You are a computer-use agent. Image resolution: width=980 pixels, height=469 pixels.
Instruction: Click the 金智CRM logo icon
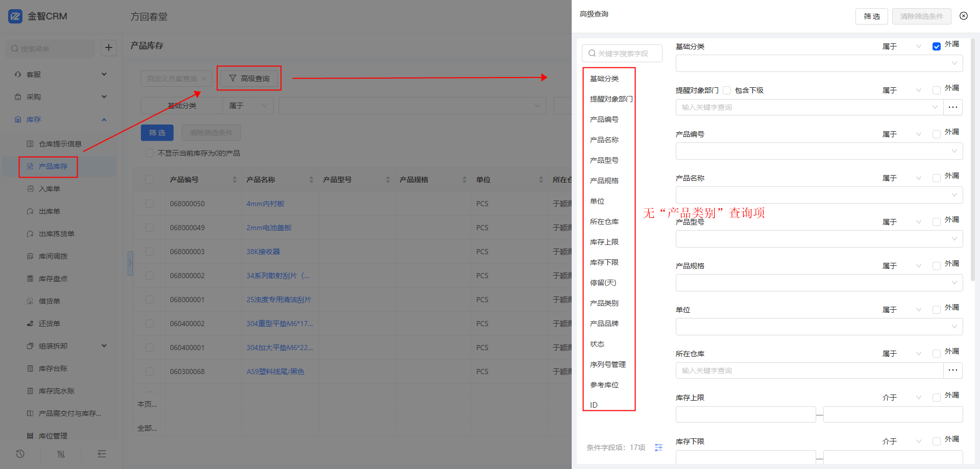pos(15,16)
